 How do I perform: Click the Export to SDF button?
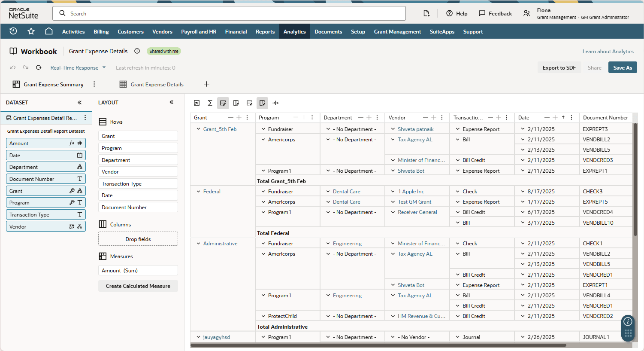pos(559,67)
